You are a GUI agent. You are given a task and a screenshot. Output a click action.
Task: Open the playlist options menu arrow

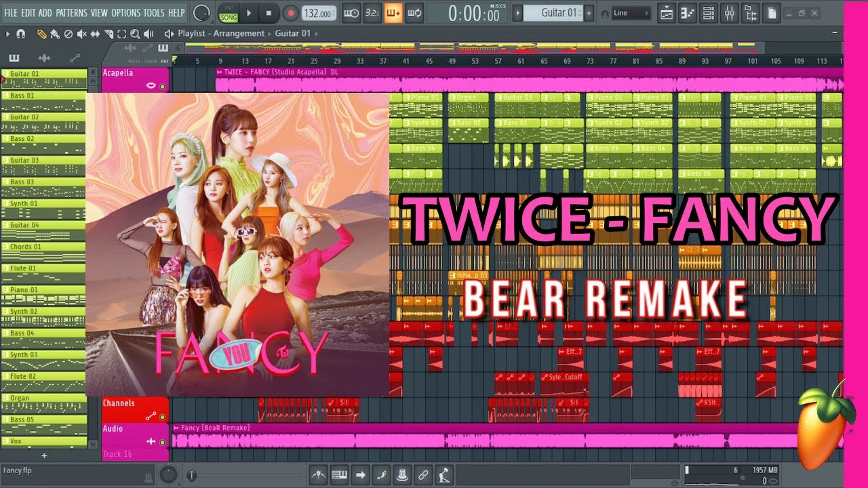tap(7, 33)
